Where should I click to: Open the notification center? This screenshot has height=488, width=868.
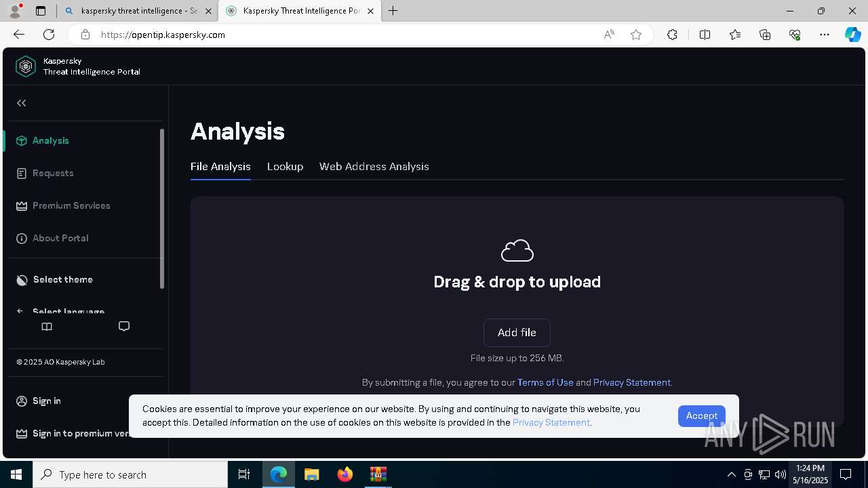[846, 474]
